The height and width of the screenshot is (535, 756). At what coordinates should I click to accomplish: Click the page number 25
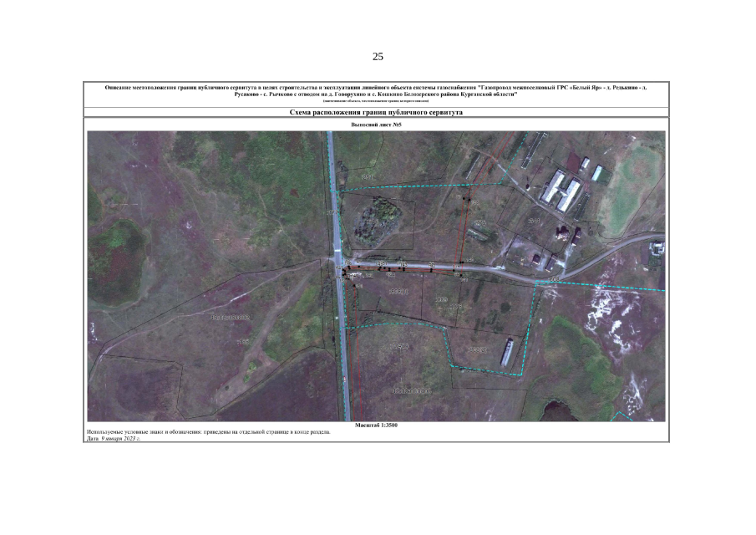(x=378, y=57)
